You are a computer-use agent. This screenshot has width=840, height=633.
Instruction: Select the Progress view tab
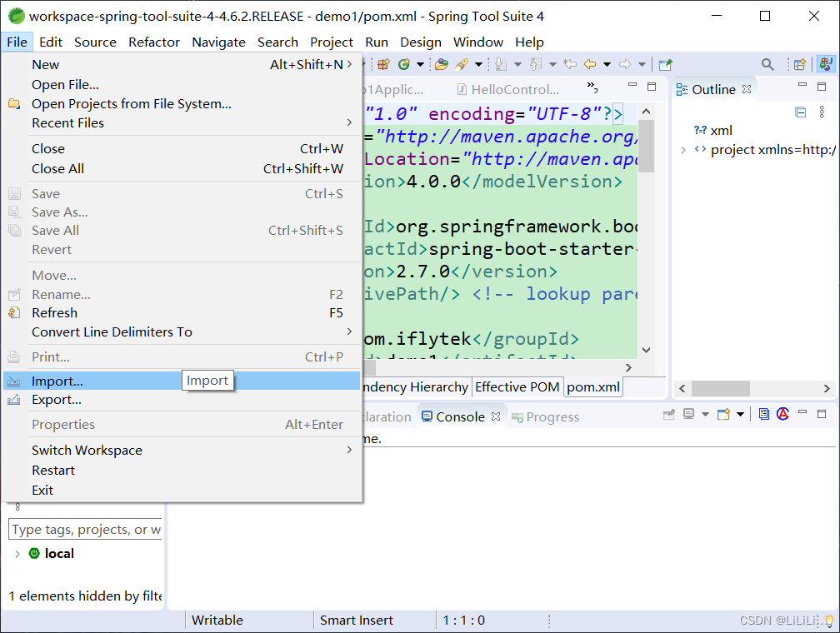[545, 417]
